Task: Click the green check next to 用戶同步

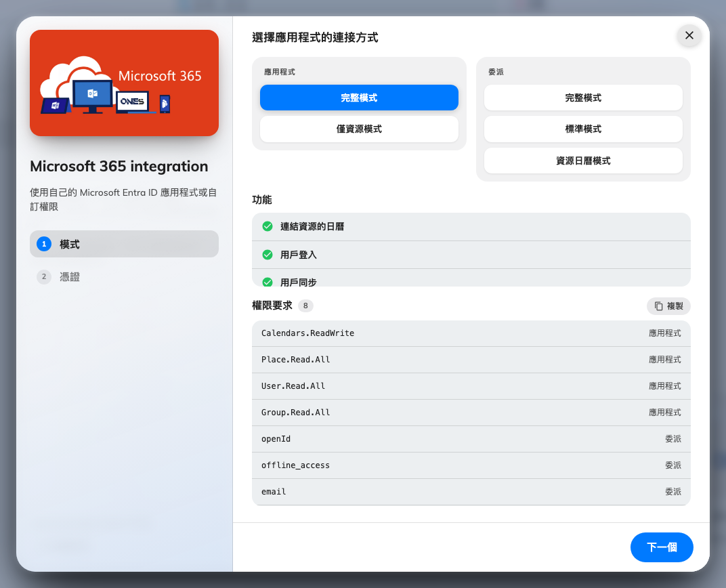Action: 268,282
